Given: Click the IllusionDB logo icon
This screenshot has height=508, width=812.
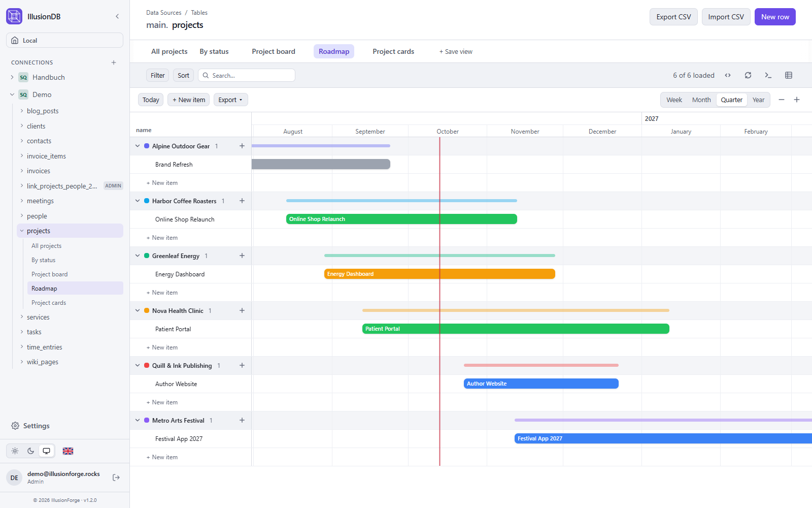Looking at the screenshot, I should click(x=14, y=16).
